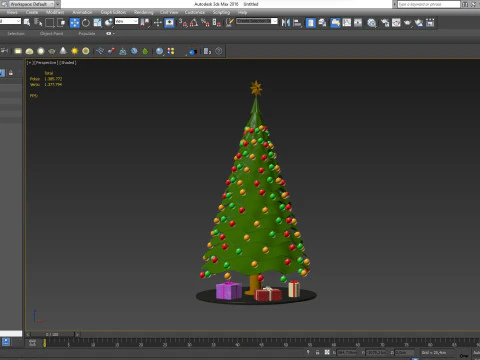Open the Rendering menu
The width and height of the screenshot is (480, 360).
[x=144, y=12]
